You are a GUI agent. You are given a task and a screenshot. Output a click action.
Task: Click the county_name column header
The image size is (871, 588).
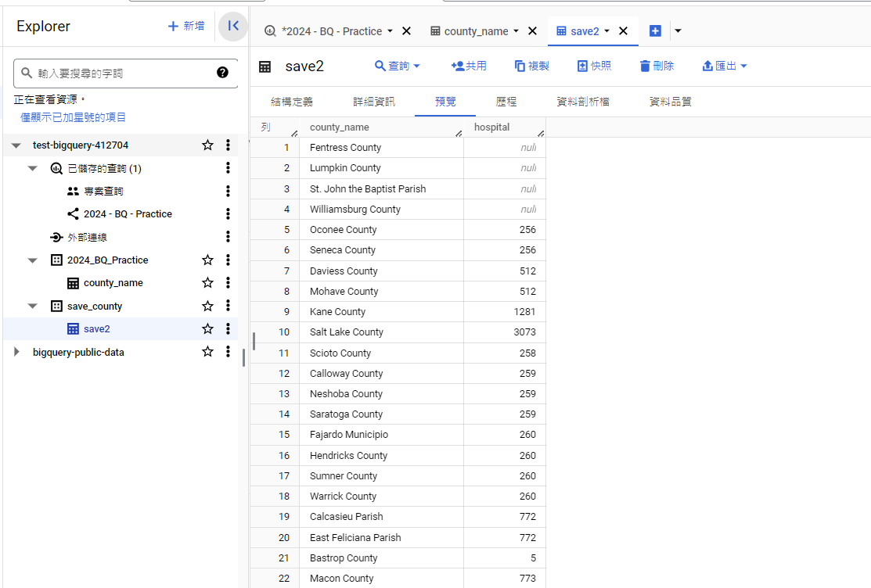pos(340,127)
